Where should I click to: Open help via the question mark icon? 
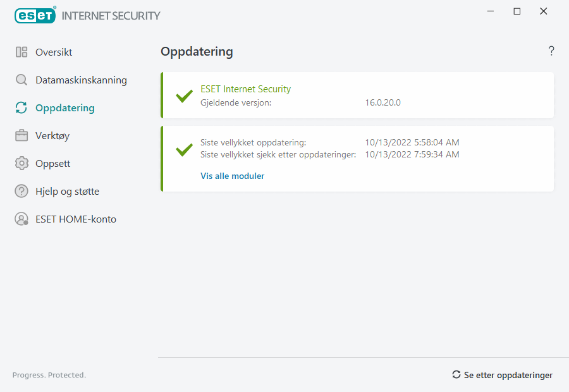point(551,51)
